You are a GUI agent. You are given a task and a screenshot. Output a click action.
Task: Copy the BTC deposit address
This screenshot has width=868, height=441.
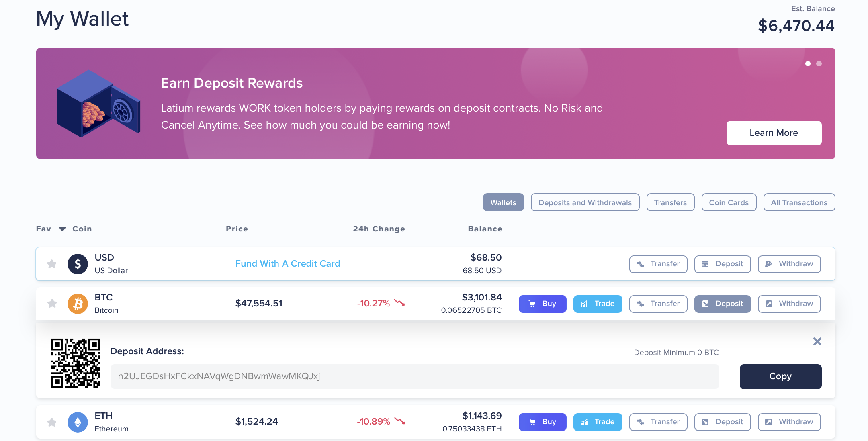point(780,376)
